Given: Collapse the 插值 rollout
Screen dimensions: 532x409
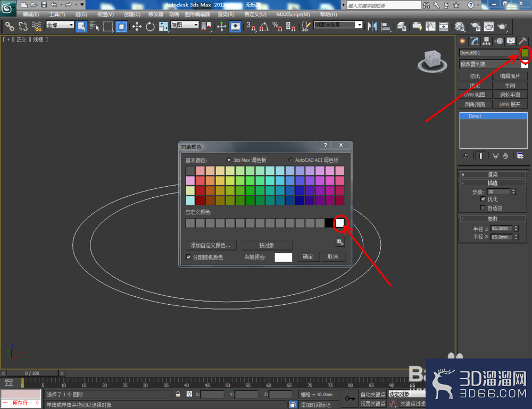Looking at the screenshot, I should 493,183.
